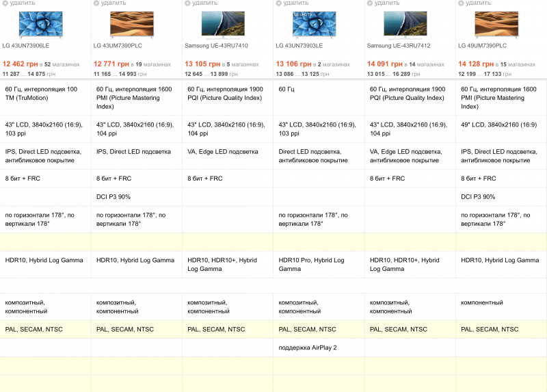This screenshot has width=547, height=392.
Task: Select price range 13 015 ... 16 289 грн
Action: click(394, 74)
